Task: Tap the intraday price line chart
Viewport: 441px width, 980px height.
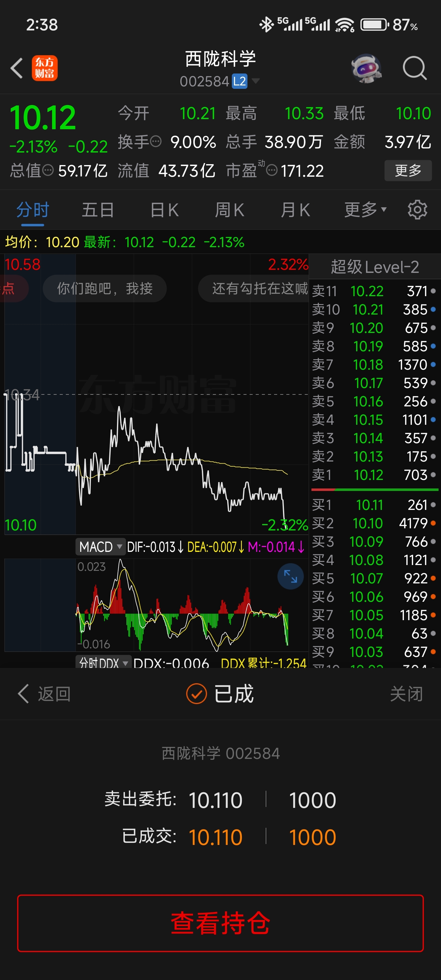Action: (x=156, y=394)
